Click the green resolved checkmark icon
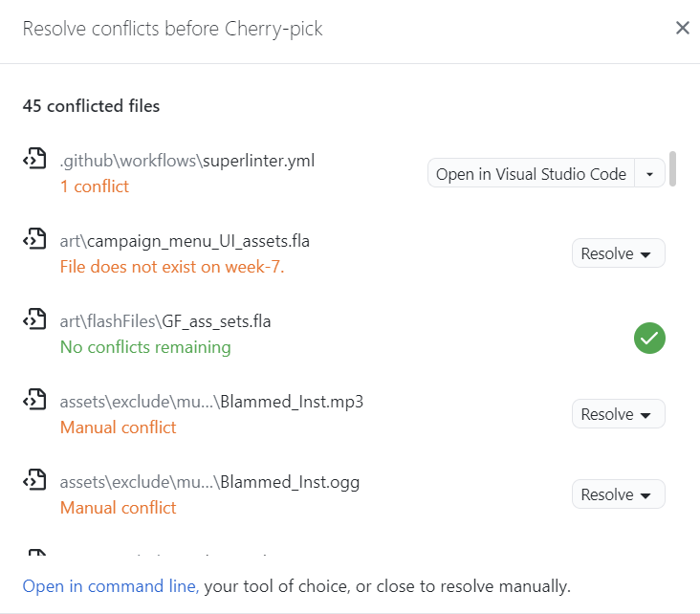The width and height of the screenshot is (700, 614). point(649,338)
